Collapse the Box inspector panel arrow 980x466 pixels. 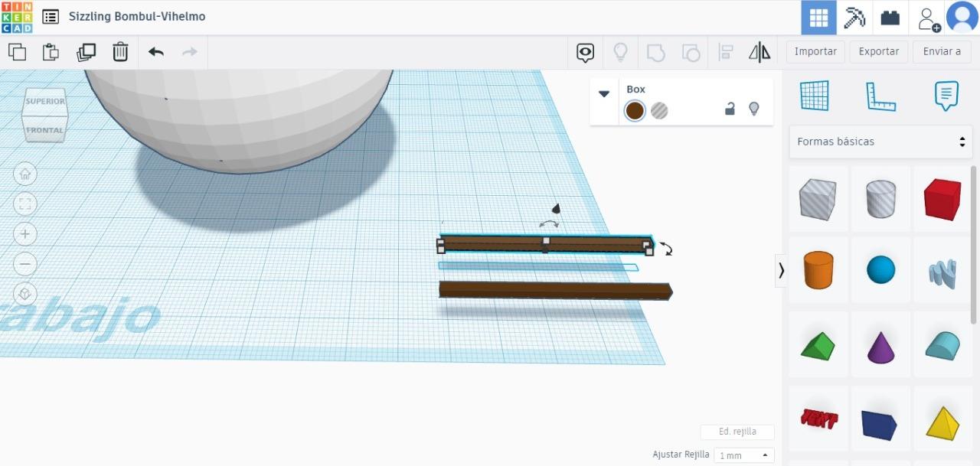click(604, 93)
